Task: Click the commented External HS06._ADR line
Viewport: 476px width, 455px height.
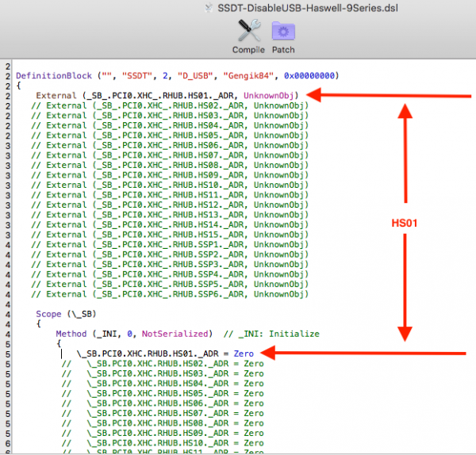Action: tap(170, 145)
